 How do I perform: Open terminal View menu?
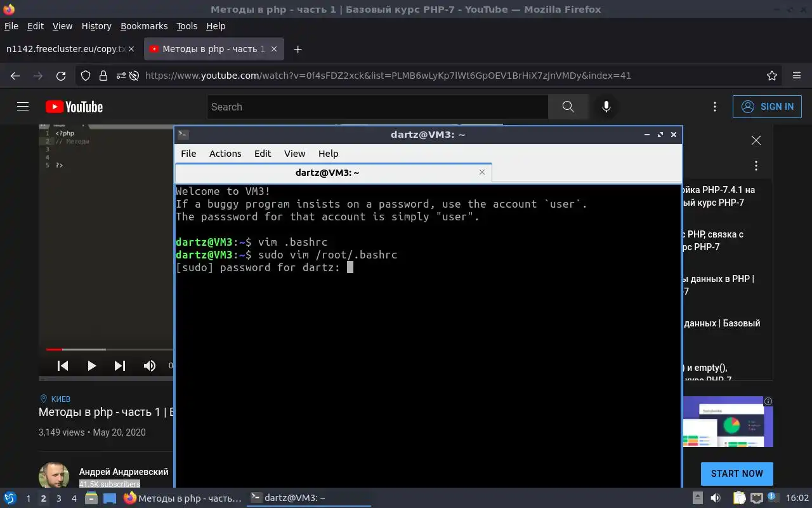coord(294,154)
